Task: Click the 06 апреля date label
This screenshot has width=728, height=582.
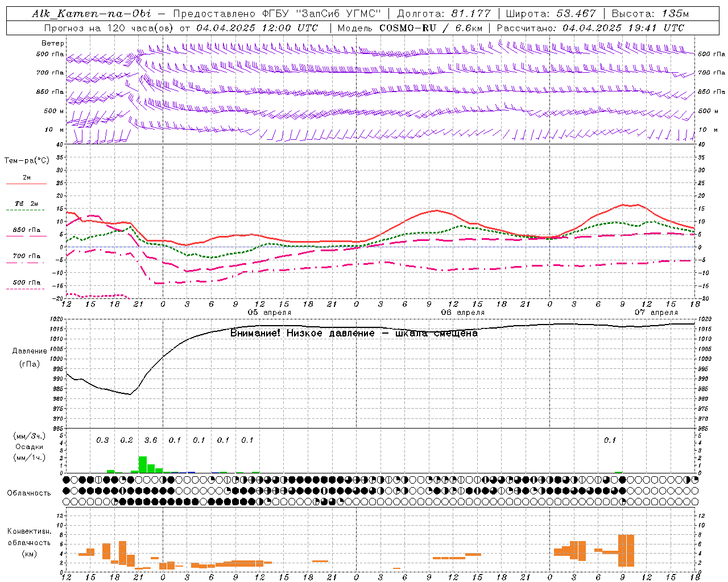Action: click(463, 313)
